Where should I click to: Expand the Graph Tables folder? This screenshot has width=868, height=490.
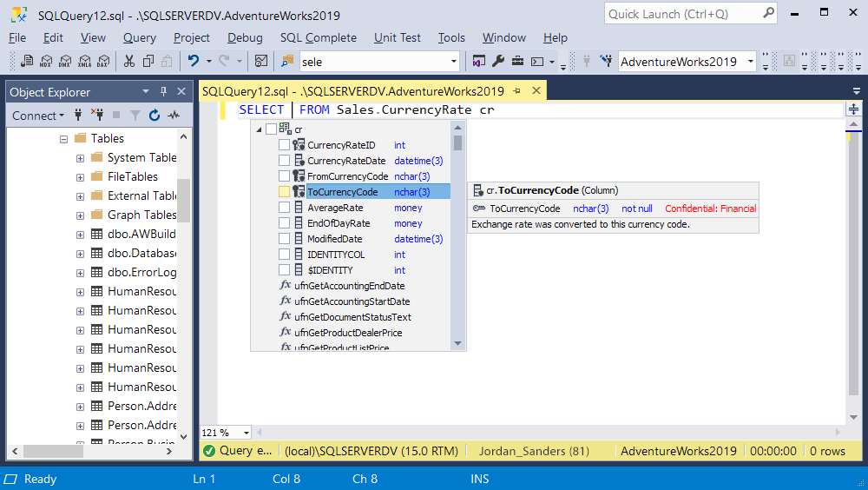80,215
